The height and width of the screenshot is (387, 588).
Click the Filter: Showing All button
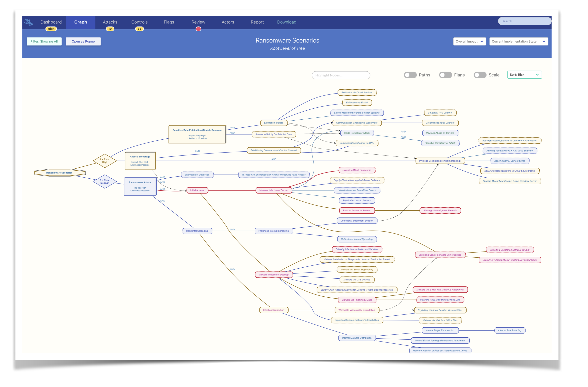[x=44, y=42]
